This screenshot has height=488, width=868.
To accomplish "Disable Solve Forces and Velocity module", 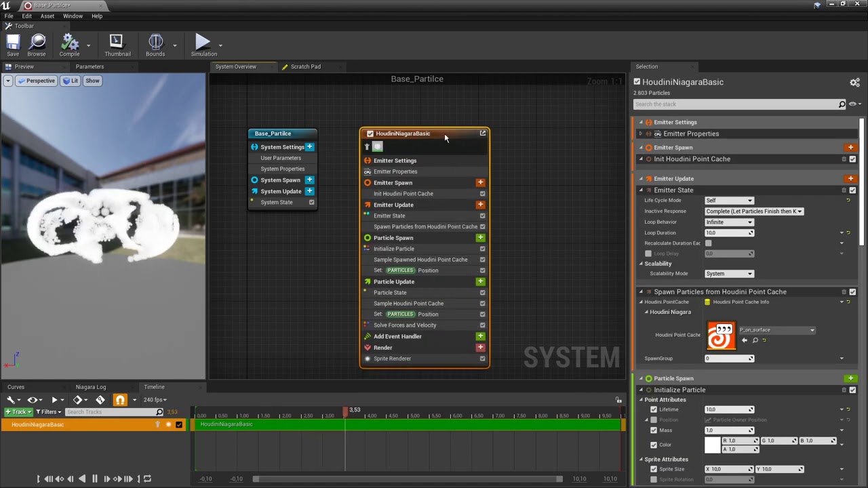I will [x=482, y=325].
